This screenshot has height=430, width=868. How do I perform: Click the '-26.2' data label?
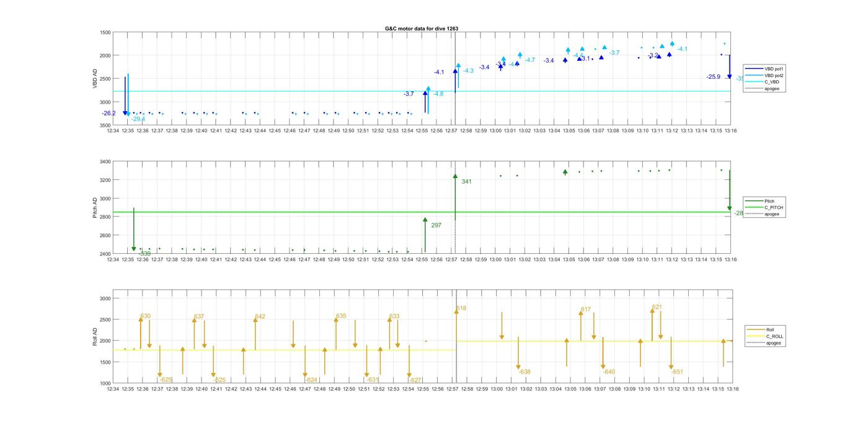tap(109, 114)
